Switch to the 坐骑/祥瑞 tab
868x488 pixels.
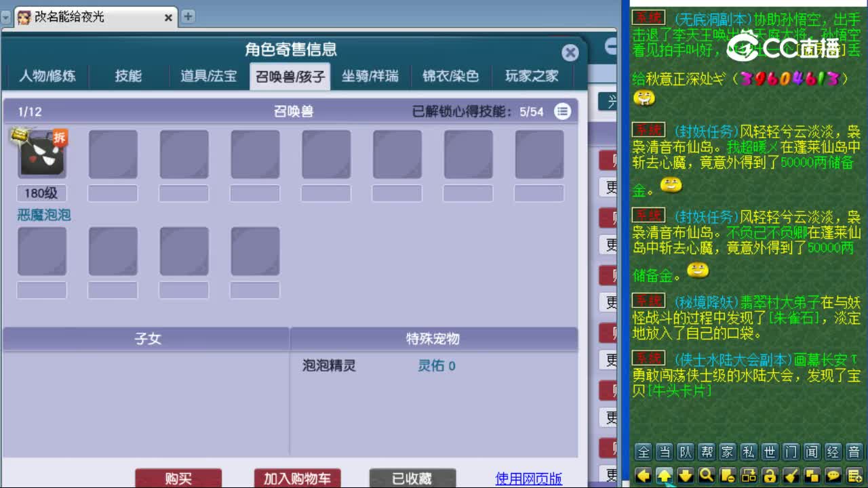tap(370, 76)
